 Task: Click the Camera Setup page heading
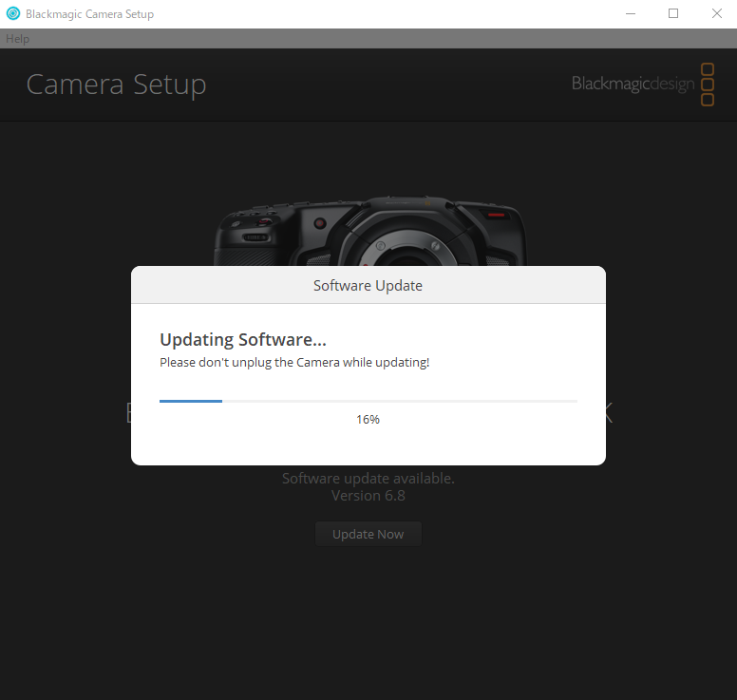coord(116,85)
